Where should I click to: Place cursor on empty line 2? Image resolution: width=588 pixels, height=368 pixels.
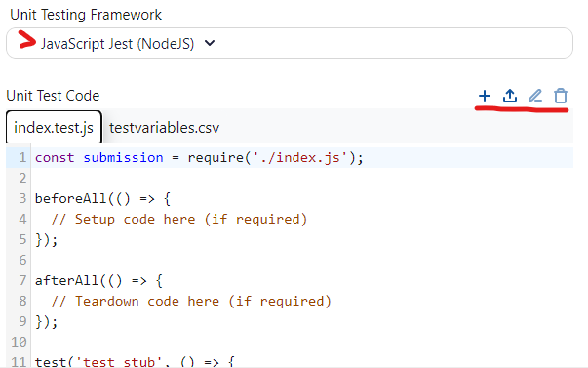[303, 178]
